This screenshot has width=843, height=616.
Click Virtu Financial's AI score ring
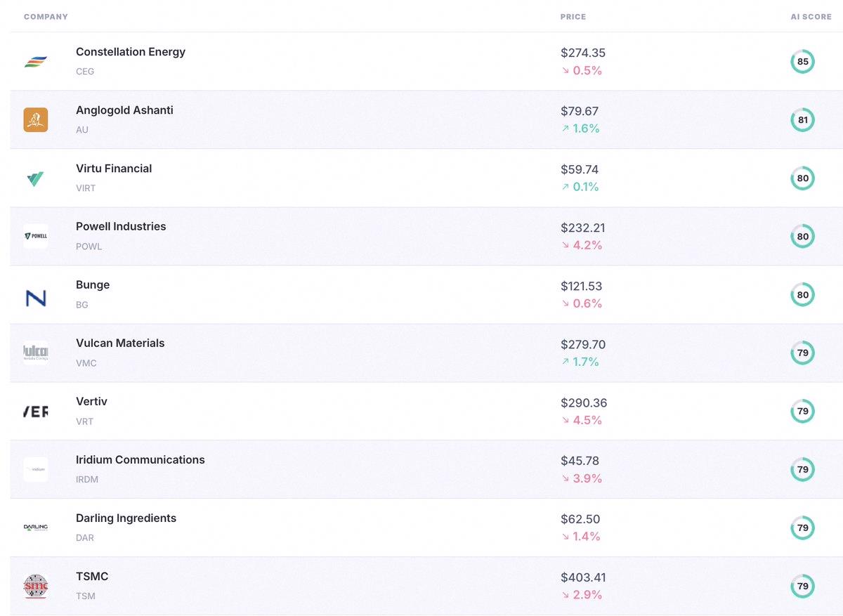(803, 178)
